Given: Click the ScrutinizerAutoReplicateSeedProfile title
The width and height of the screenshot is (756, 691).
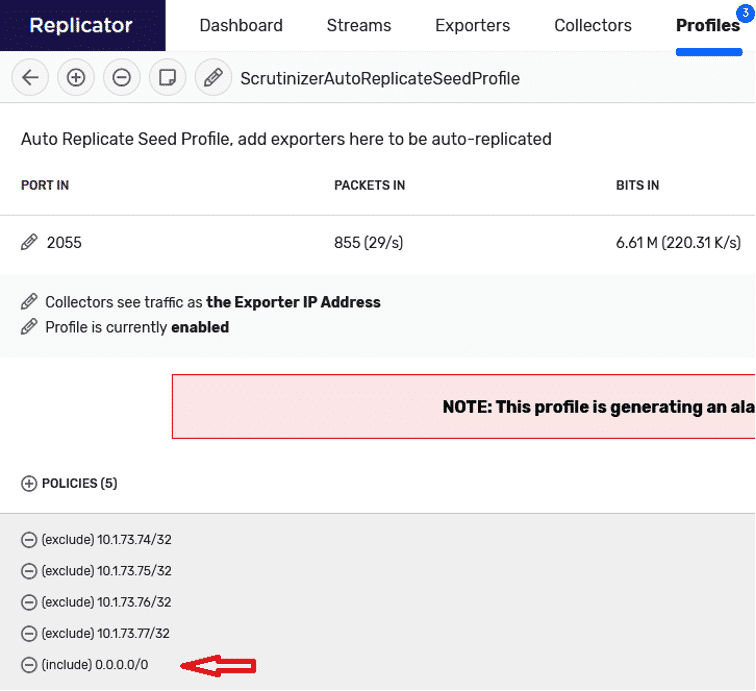Looking at the screenshot, I should point(380,78).
